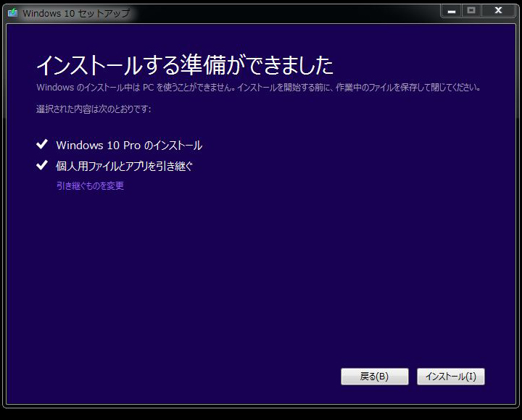Click the disabled maximize button in the title bar

pos(471,11)
